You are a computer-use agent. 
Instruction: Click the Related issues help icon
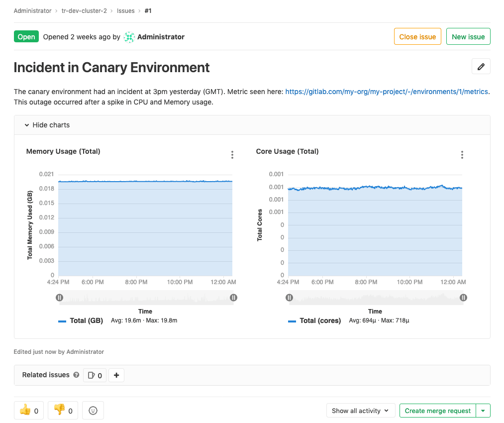tap(76, 375)
